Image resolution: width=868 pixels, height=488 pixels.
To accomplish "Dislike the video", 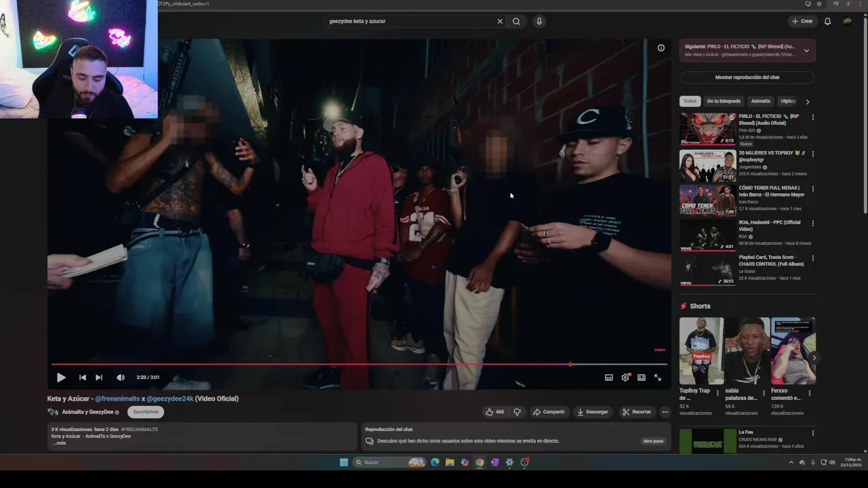I will click(517, 411).
